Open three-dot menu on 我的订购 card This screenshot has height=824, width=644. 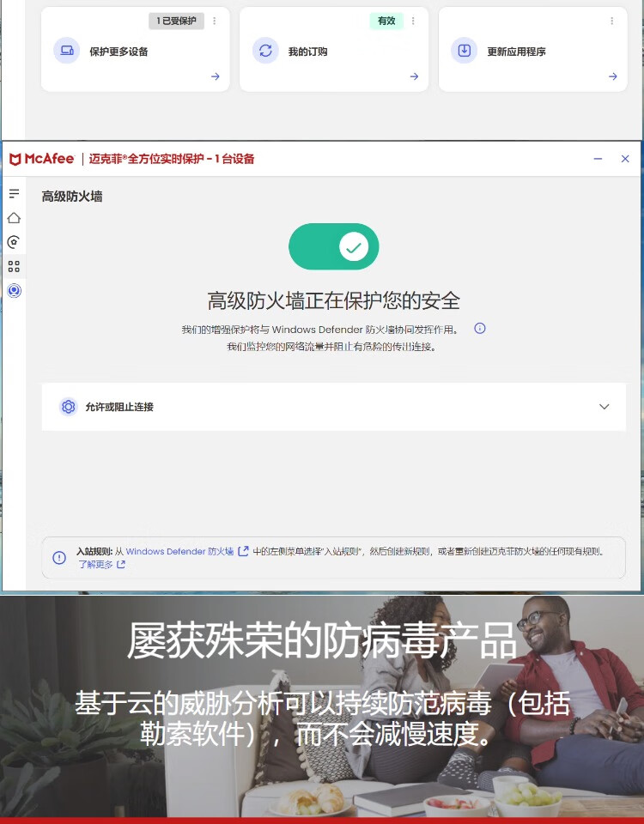pyautogui.click(x=413, y=21)
